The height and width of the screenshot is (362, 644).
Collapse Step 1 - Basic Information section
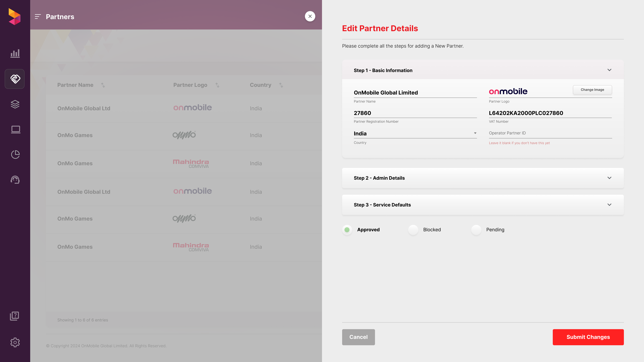tap(609, 70)
